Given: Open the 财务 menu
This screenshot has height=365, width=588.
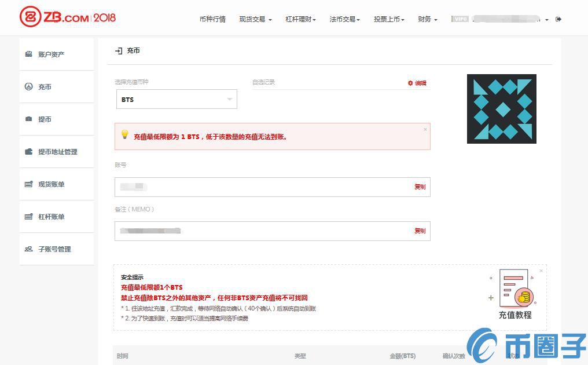Looking at the screenshot, I should point(427,19).
